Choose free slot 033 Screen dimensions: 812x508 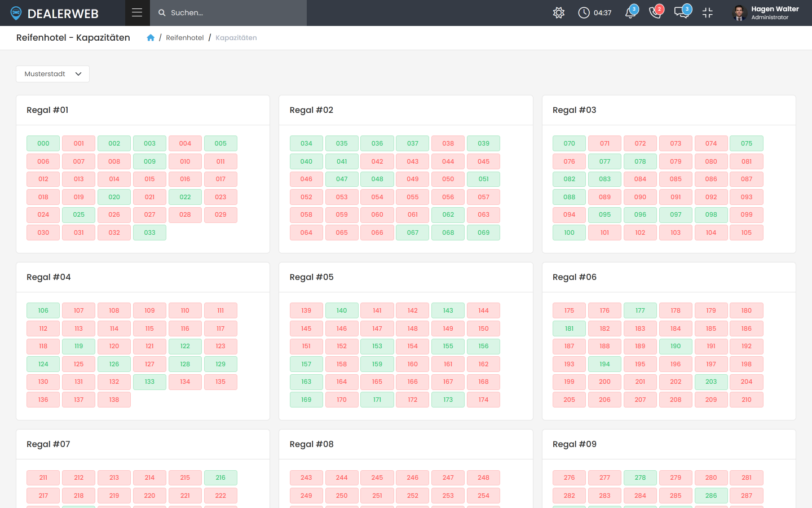(x=149, y=233)
